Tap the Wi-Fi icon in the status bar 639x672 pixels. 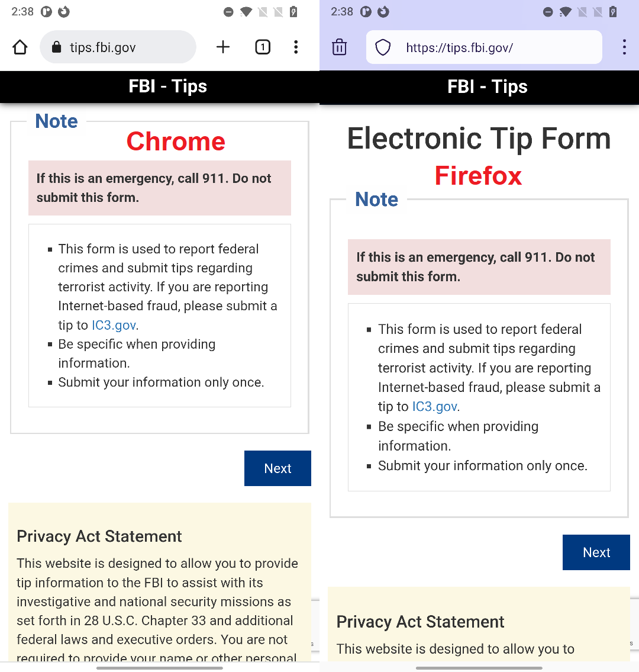(x=246, y=11)
